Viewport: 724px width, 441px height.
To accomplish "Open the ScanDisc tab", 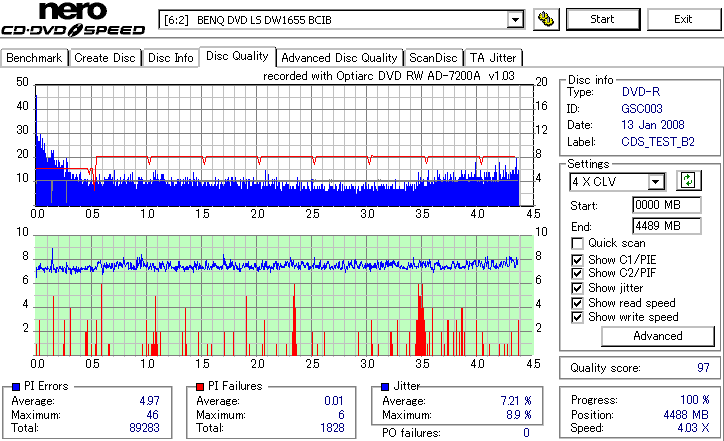I will [x=433, y=58].
